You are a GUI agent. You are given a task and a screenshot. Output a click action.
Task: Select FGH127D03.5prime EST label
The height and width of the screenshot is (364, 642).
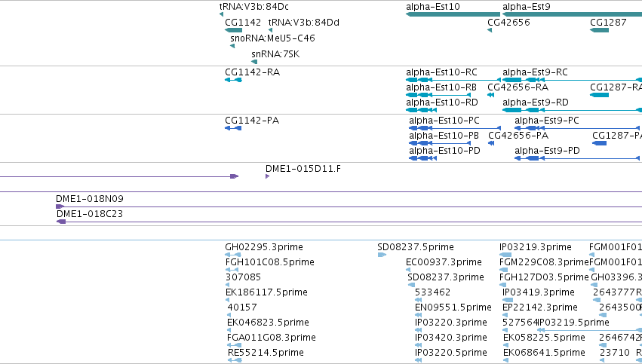pyautogui.click(x=544, y=277)
